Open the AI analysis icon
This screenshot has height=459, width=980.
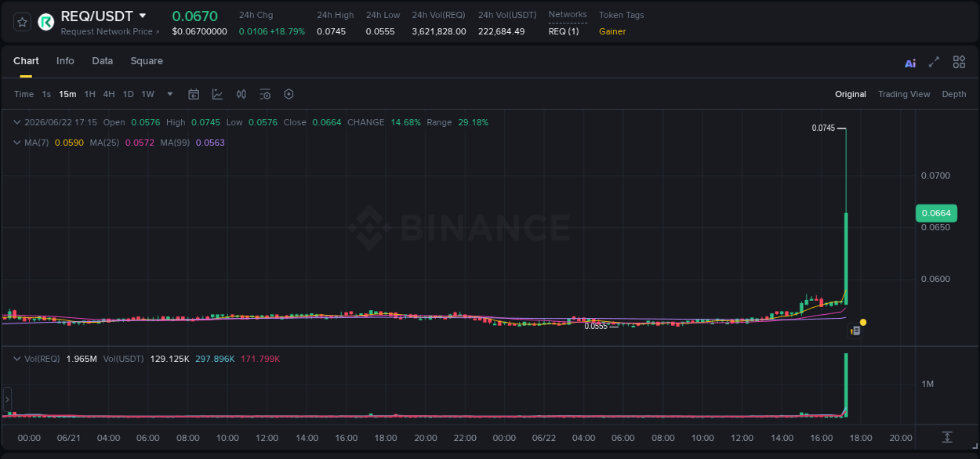[x=910, y=63]
